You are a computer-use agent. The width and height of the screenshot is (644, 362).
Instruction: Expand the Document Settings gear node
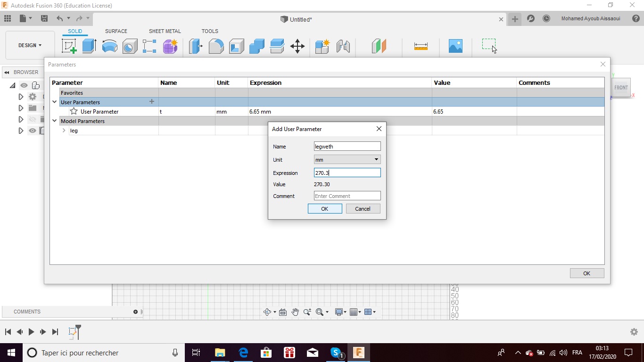[x=21, y=97]
